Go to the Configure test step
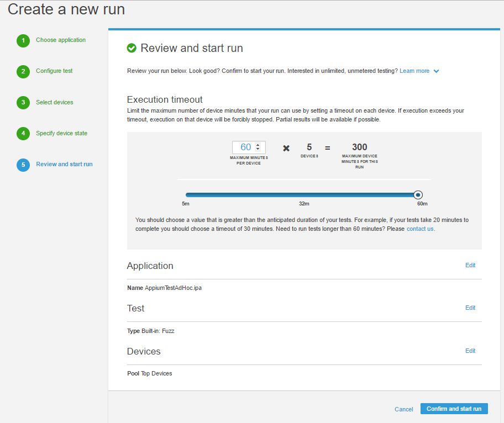The height and width of the screenshot is (423, 504). (x=54, y=71)
